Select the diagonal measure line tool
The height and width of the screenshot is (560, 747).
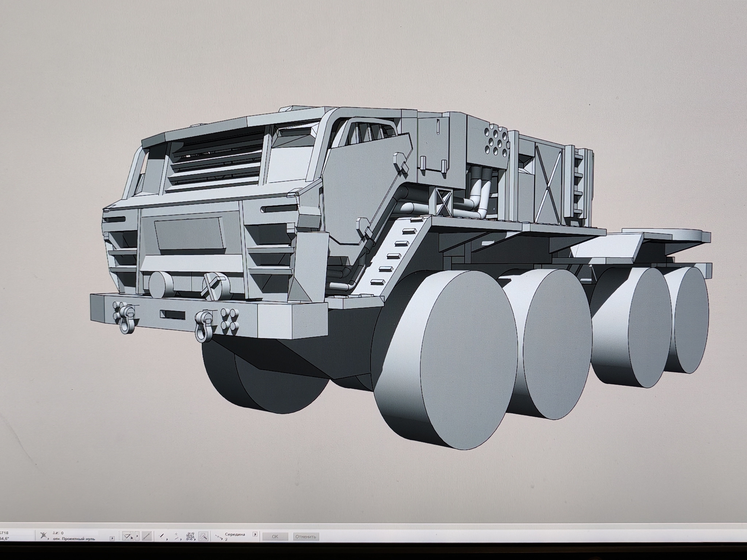[x=147, y=536]
